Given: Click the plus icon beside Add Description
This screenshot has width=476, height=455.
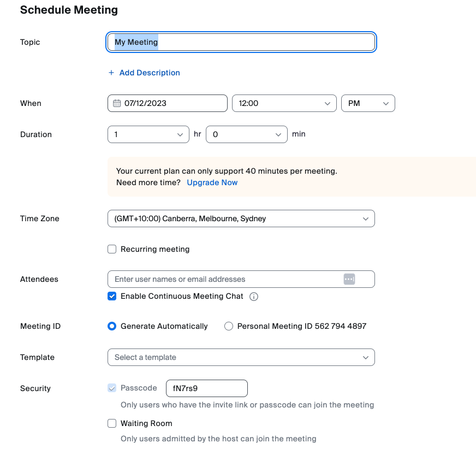Looking at the screenshot, I should tap(111, 73).
